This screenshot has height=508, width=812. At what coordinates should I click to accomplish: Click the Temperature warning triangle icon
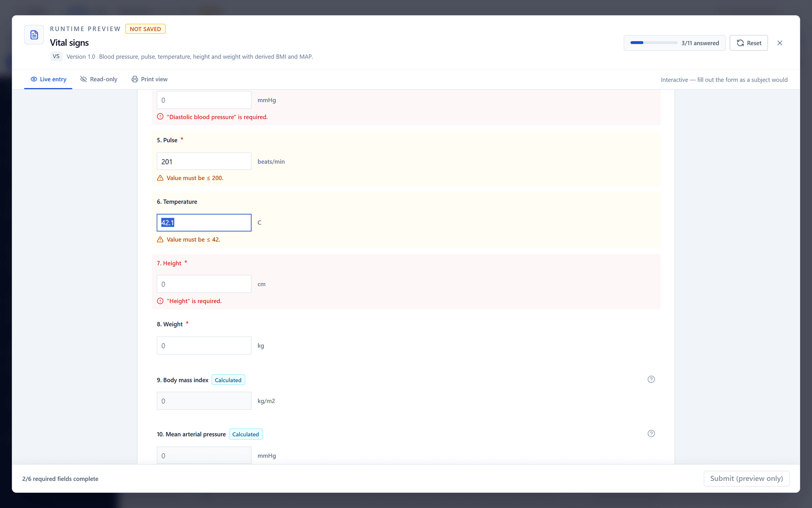coord(160,240)
